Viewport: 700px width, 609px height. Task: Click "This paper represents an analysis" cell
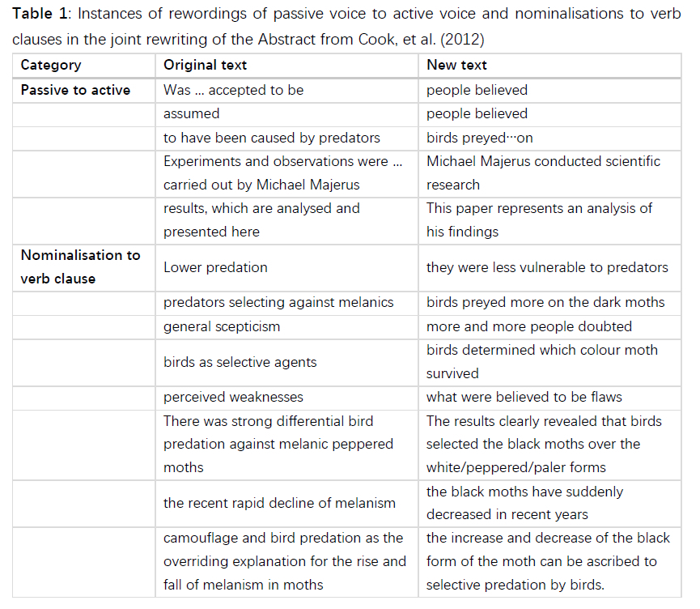(x=539, y=219)
